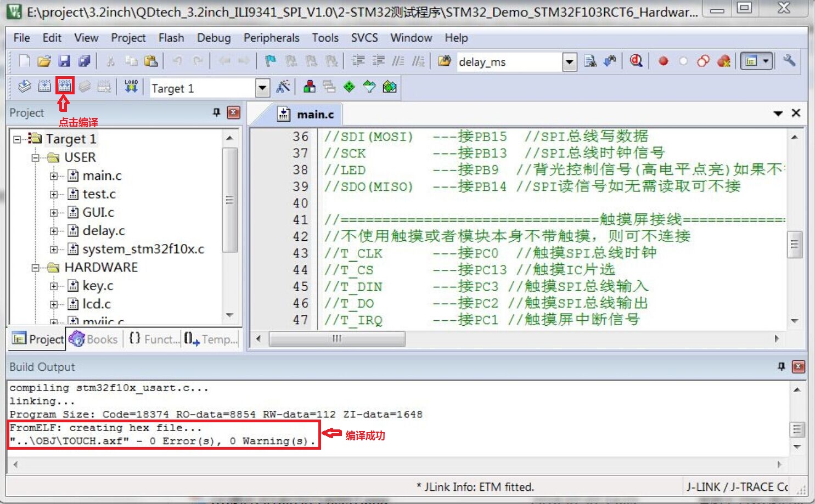Switch to the Books tab

point(94,339)
